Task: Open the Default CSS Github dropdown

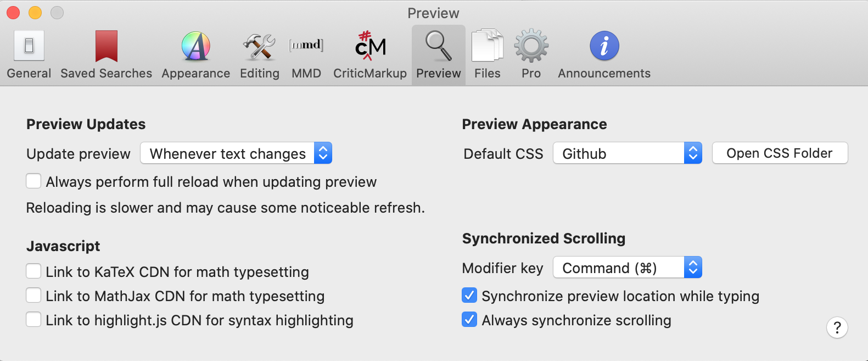Action: click(x=627, y=153)
